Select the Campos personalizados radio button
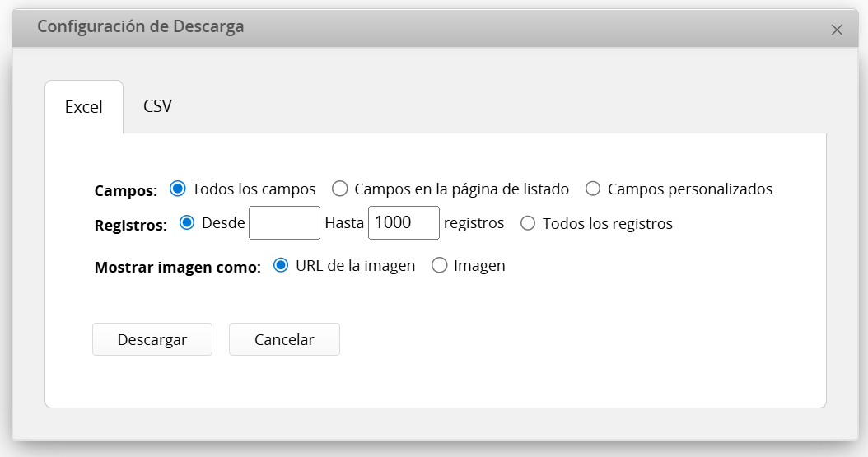Image resolution: width=868 pixels, height=457 pixels. click(593, 189)
